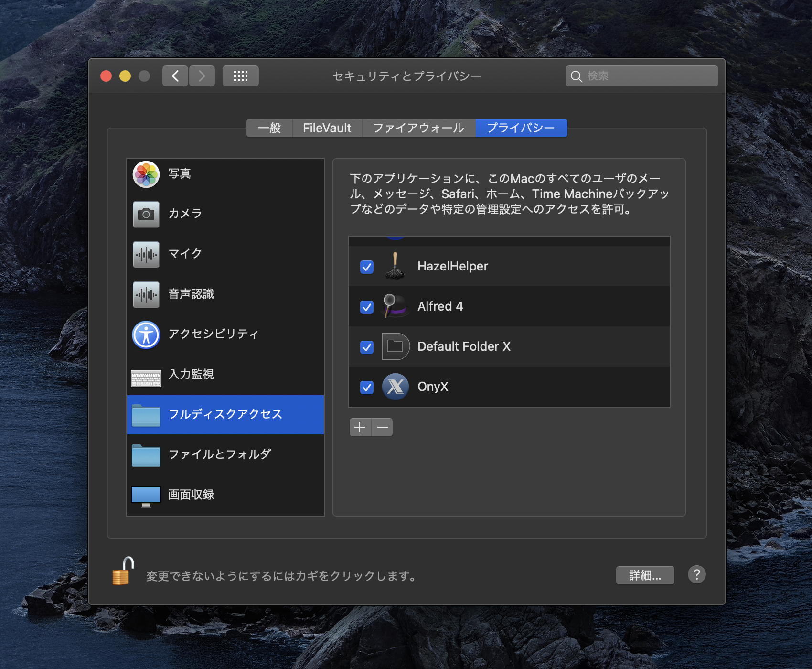Select the Full Disk Access folder icon

click(146, 415)
